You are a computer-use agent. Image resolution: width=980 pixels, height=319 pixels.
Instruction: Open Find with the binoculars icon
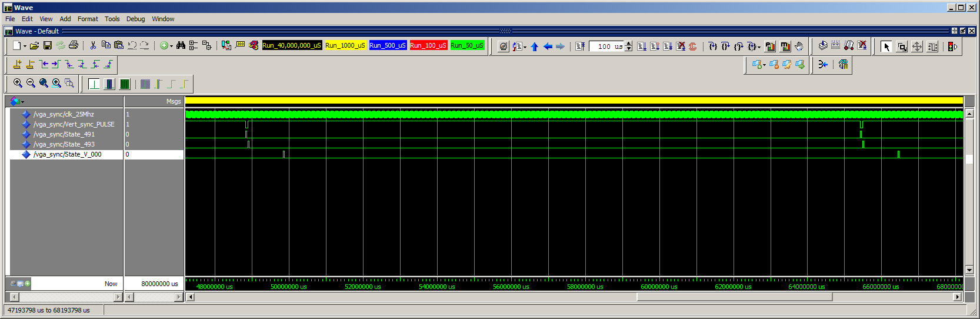[181, 45]
